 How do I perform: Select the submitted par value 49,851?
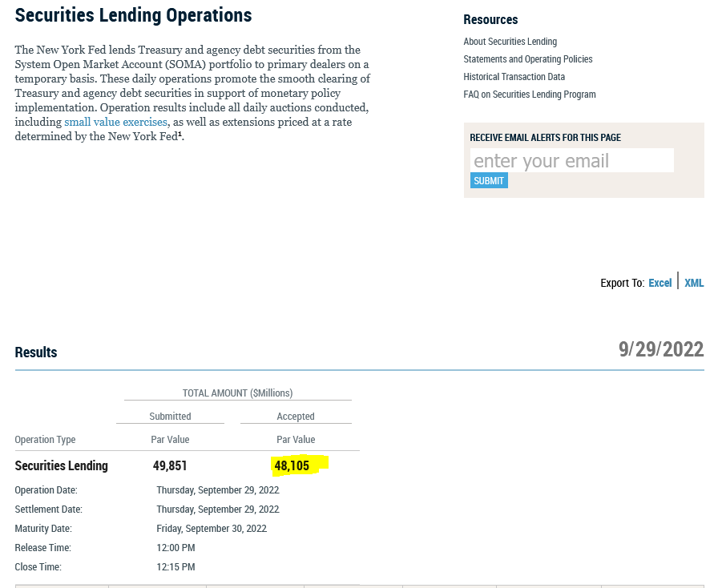[170, 465]
